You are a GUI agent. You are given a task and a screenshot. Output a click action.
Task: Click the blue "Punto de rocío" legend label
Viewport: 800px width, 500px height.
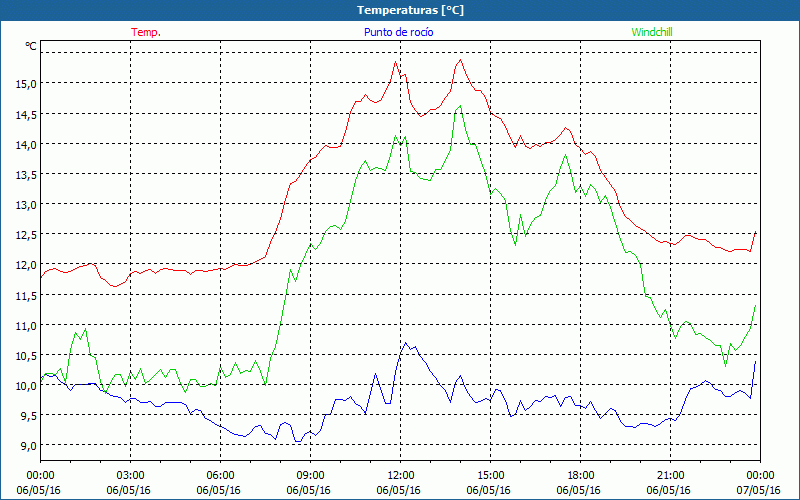click(x=398, y=32)
